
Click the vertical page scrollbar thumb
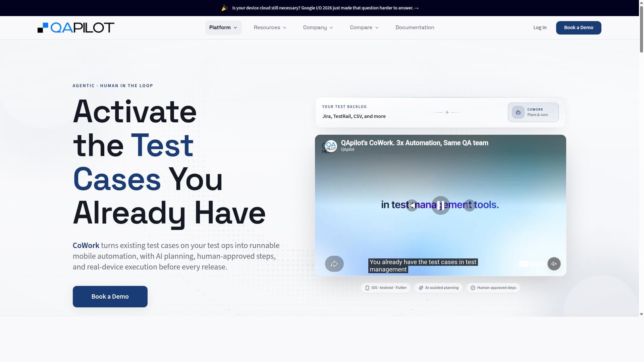pos(641,28)
